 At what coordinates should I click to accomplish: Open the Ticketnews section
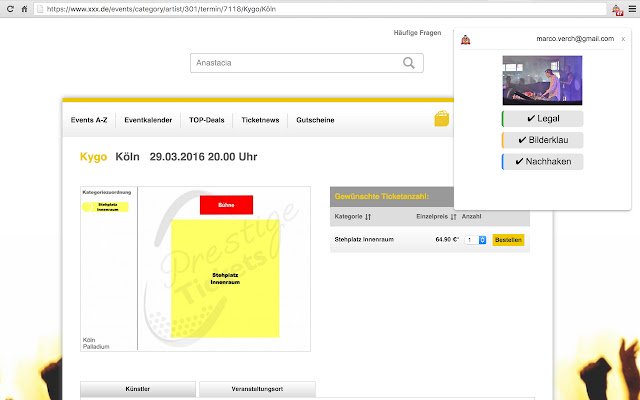[260, 120]
